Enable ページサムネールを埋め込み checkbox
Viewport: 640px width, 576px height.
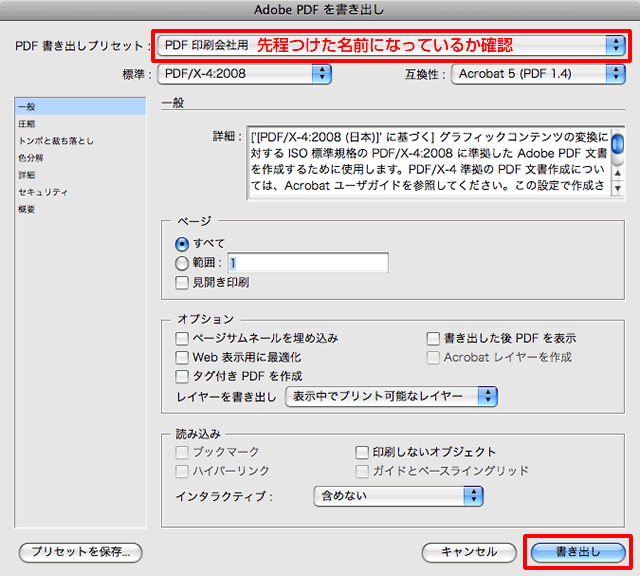pyautogui.click(x=182, y=338)
